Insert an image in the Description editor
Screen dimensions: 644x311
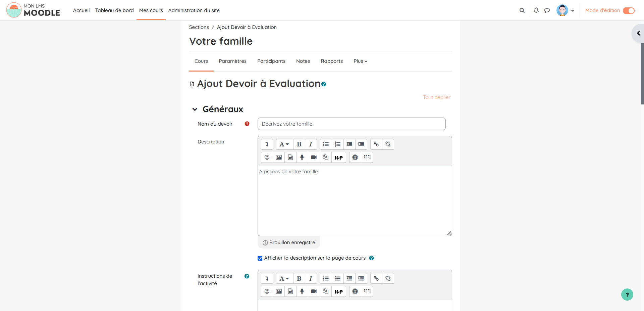tap(278, 158)
